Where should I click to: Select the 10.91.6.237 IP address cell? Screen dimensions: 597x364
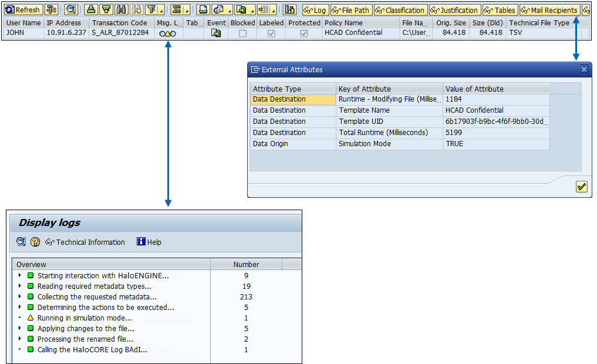point(66,32)
